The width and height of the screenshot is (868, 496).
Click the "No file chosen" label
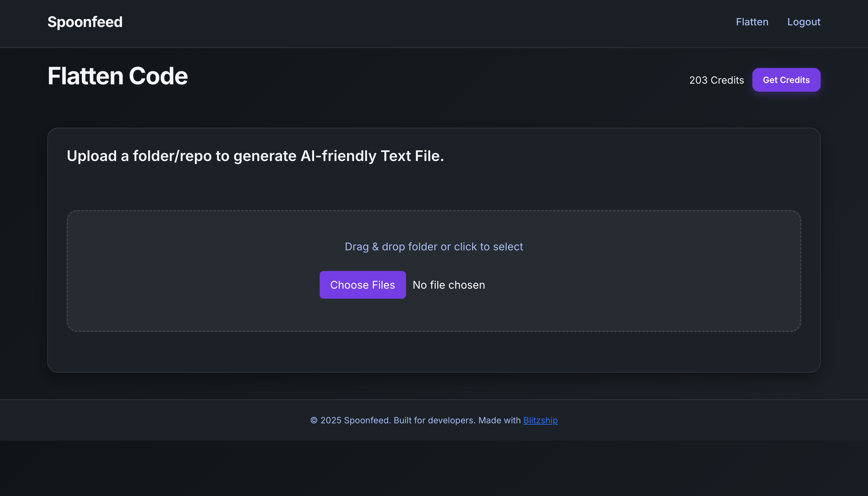tap(449, 285)
